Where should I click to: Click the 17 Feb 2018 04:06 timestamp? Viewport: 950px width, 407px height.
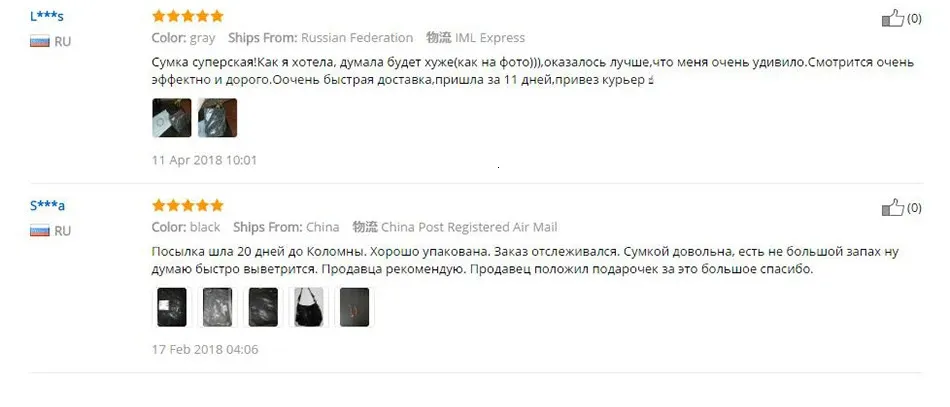(205, 349)
